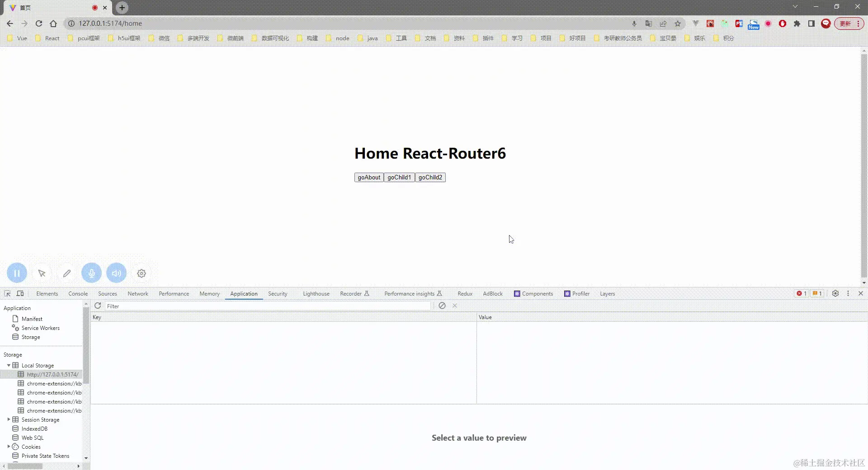Bookmark this page with the star icon

[678, 23]
